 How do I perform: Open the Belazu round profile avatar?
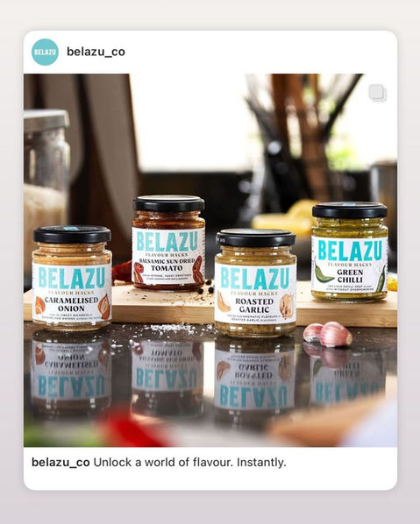click(45, 52)
